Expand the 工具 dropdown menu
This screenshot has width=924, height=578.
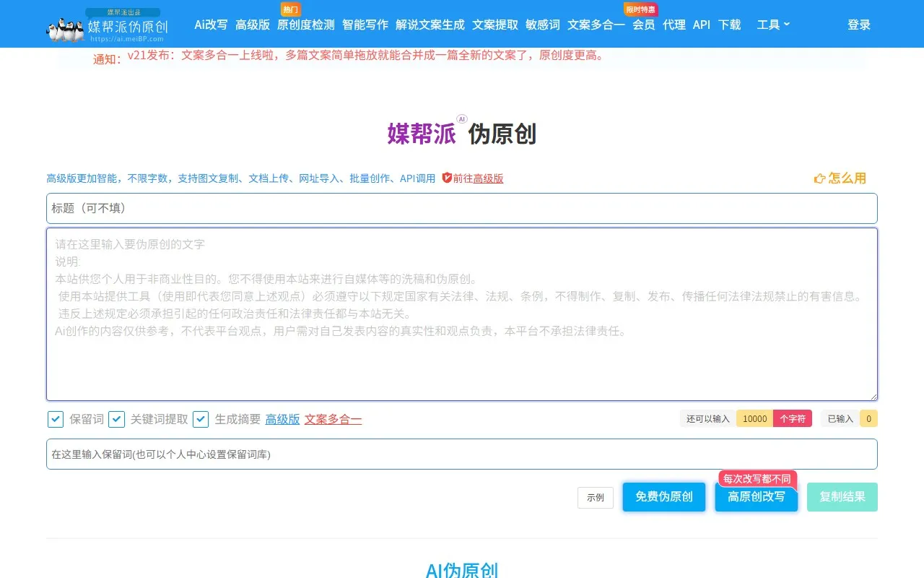[772, 25]
